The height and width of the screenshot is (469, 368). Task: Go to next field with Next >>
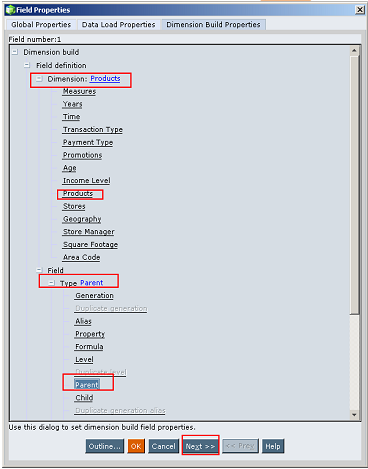tap(200, 446)
